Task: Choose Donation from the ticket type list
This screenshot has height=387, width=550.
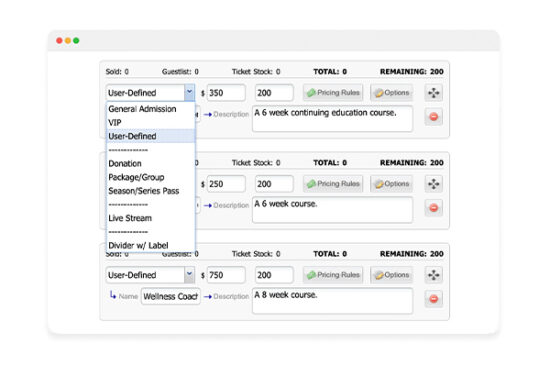Action: 150,164
